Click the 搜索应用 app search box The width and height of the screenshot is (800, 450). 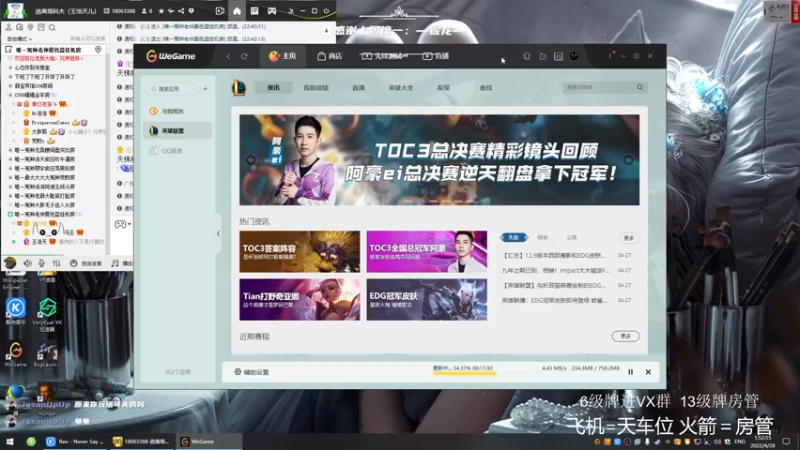point(173,89)
